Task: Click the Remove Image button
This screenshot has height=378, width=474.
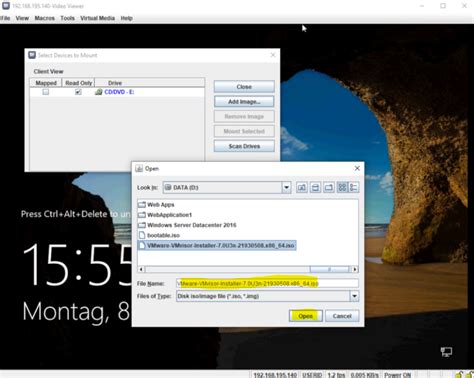Action: pyautogui.click(x=244, y=116)
